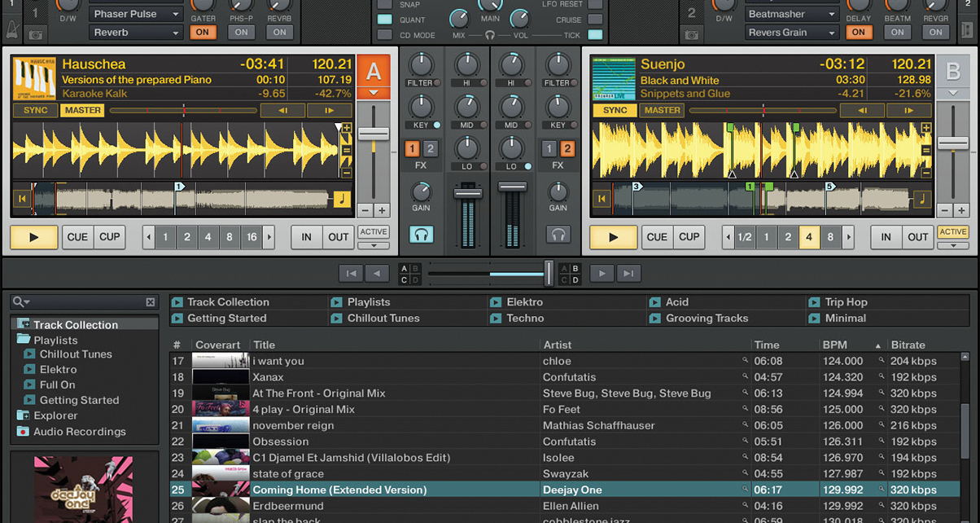Enable headphone cue on deck A channel
The image size is (980, 523).
(422, 235)
